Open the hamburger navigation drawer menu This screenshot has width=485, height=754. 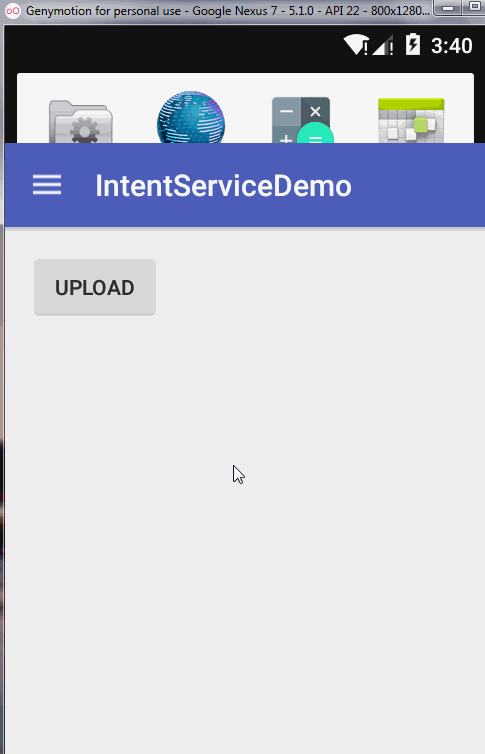click(x=47, y=185)
